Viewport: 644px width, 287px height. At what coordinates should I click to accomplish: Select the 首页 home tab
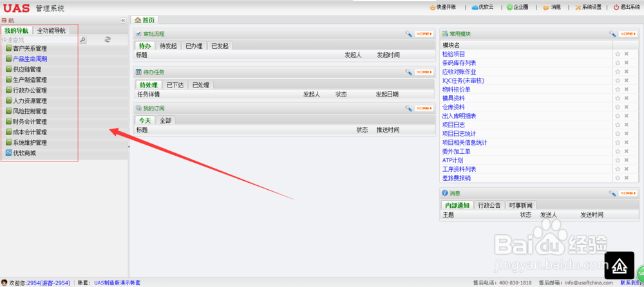tap(145, 20)
